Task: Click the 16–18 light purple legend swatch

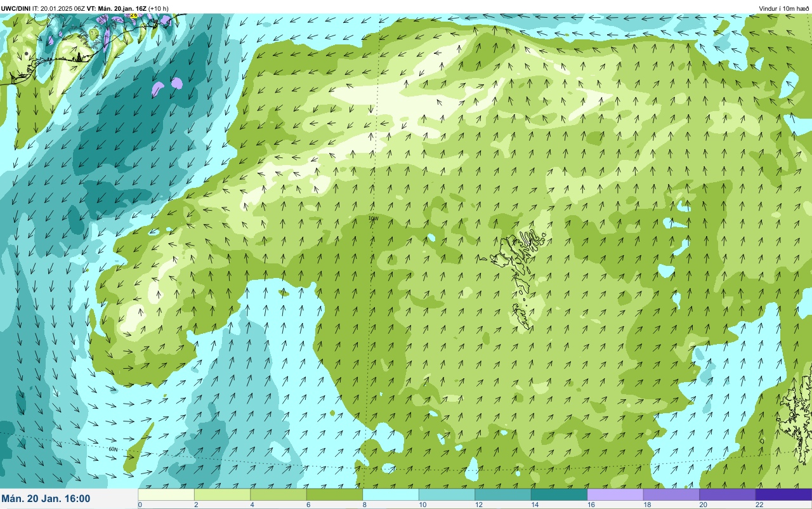Action: pos(615,494)
